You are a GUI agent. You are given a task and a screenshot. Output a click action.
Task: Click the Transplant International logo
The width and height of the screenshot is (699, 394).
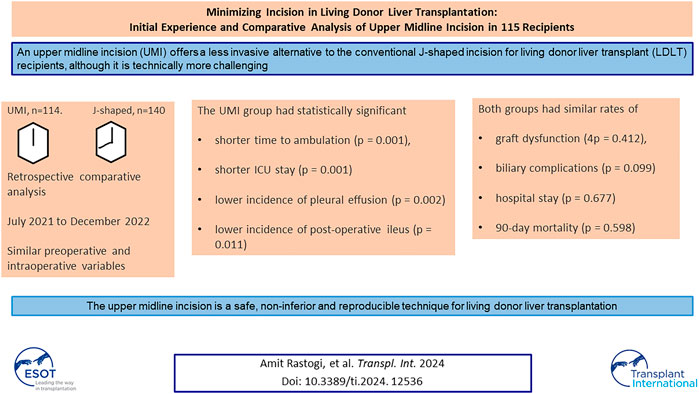(654, 369)
